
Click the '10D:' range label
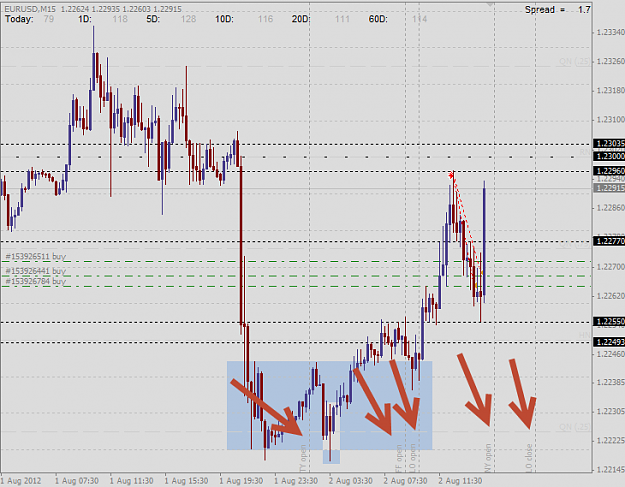pos(224,19)
